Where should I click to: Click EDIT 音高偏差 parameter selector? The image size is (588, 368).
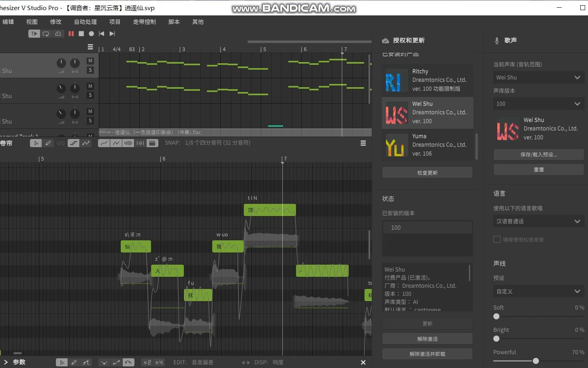point(202,362)
